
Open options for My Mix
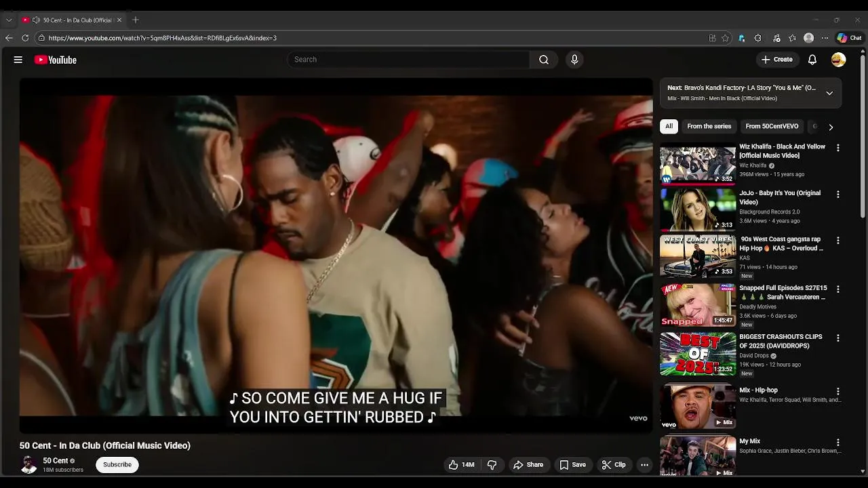click(x=837, y=443)
